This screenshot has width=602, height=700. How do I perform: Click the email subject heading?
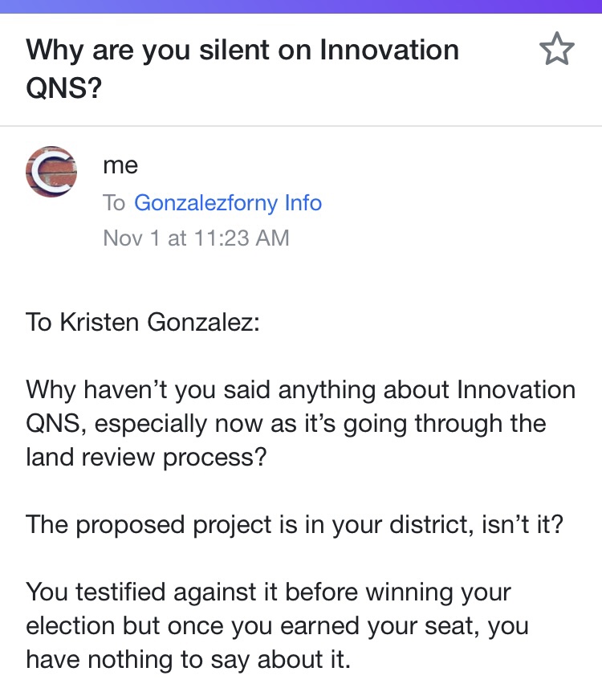(x=242, y=67)
